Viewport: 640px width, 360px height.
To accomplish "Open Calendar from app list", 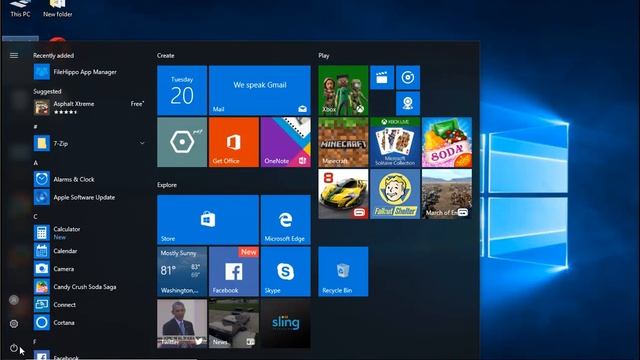I will [x=89, y=251].
